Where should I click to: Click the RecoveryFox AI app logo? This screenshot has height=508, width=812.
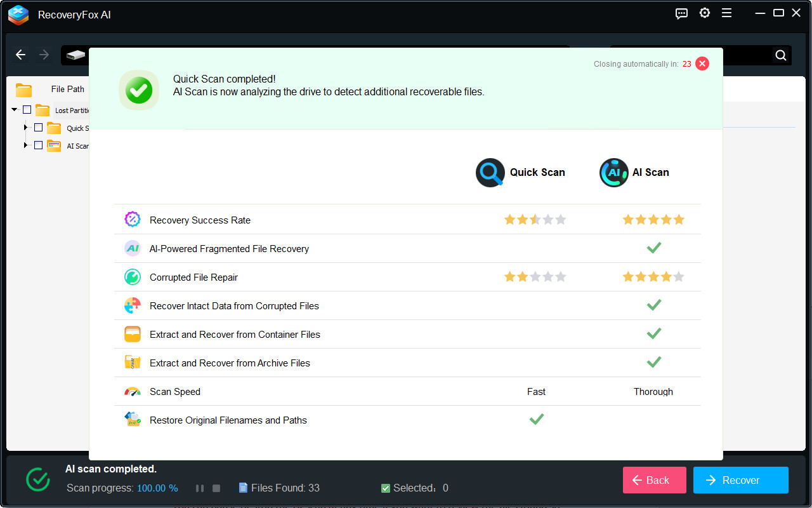[18, 15]
